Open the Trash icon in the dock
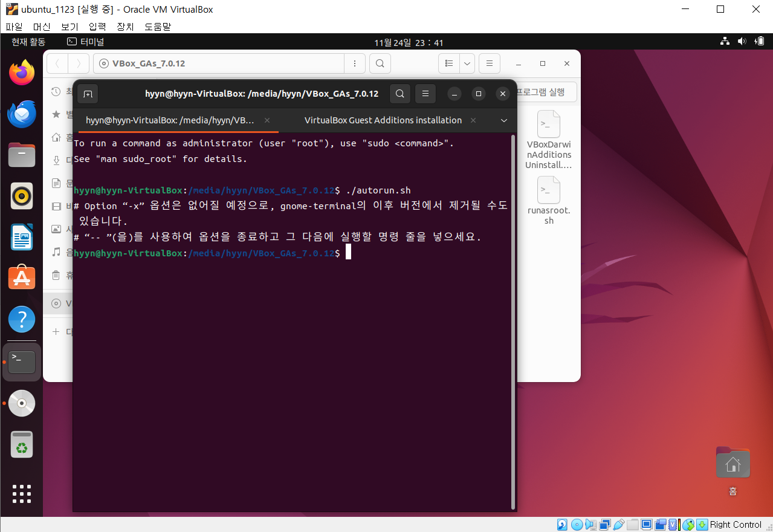Screen dimensions: 773x532 point(22,444)
